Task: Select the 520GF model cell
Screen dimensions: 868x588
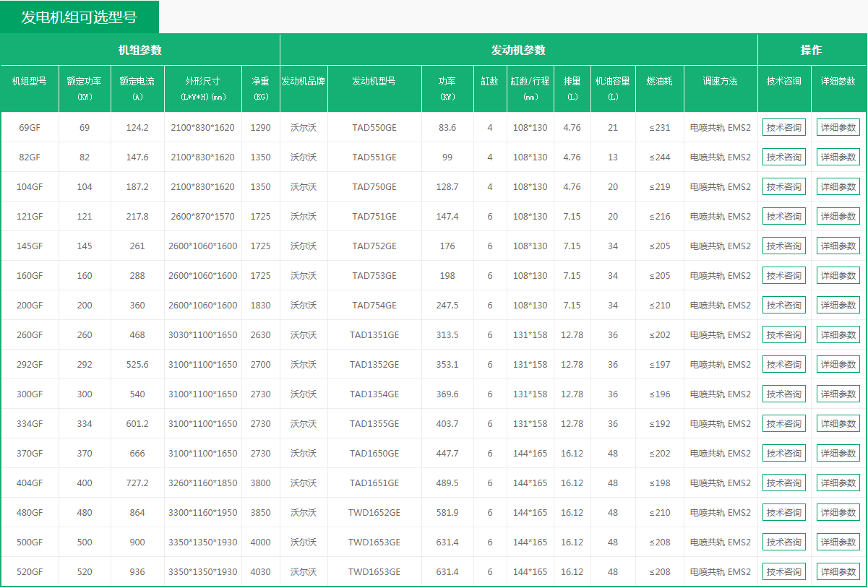Action: click(30, 572)
